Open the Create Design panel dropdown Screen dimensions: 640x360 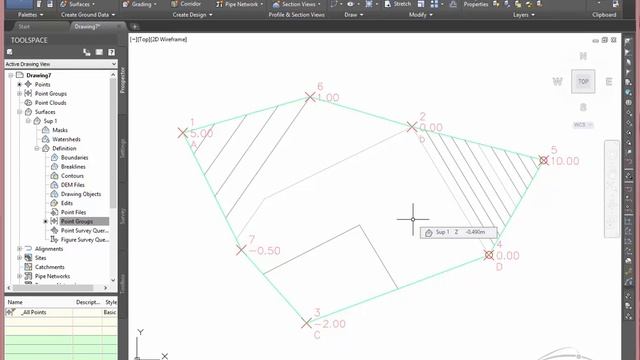click(192, 15)
